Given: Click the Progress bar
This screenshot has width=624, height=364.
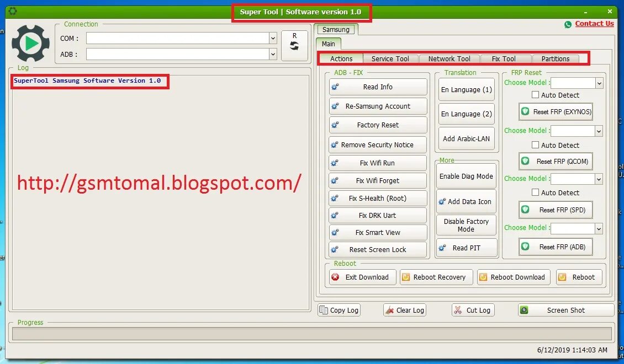Looking at the screenshot, I should pyautogui.click(x=311, y=334).
